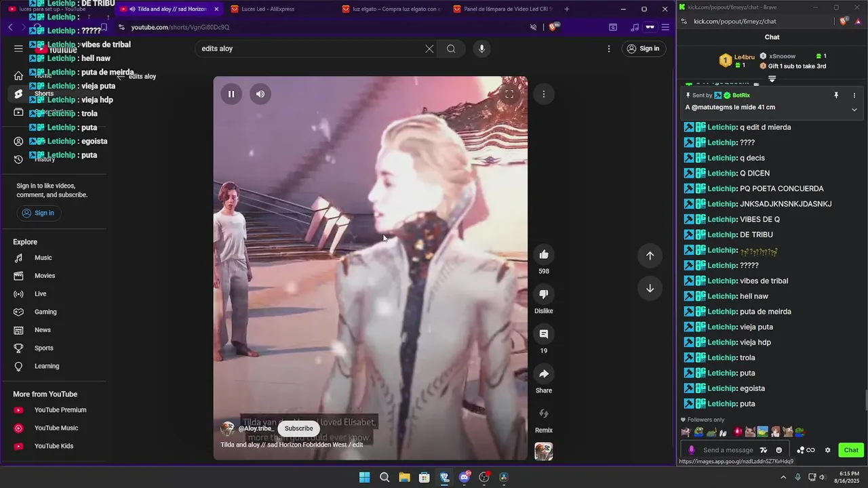
Task: Click the 7TV icon in chat input
Action: tap(764, 450)
